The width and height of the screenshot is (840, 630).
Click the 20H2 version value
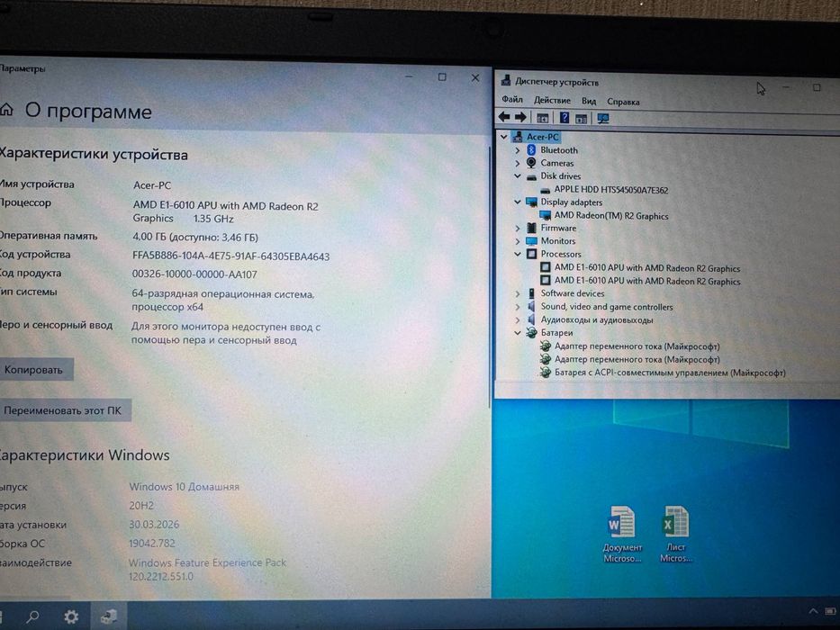pyautogui.click(x=141, y=505)
